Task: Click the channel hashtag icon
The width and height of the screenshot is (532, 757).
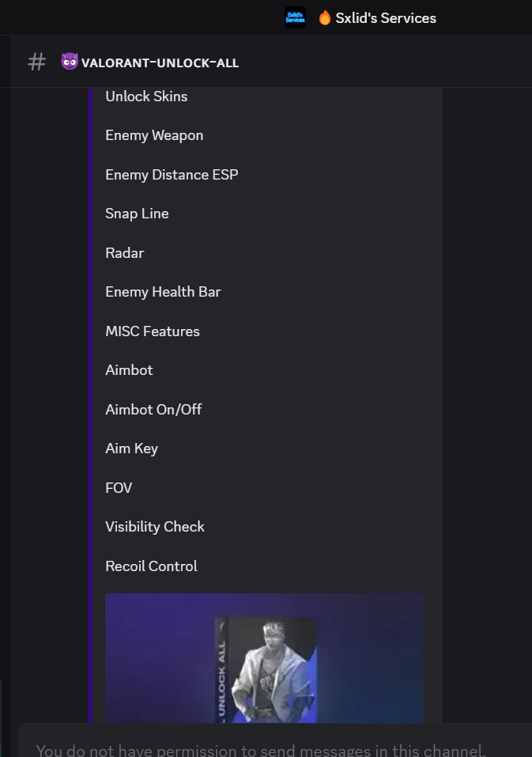Action: point(36,62)
